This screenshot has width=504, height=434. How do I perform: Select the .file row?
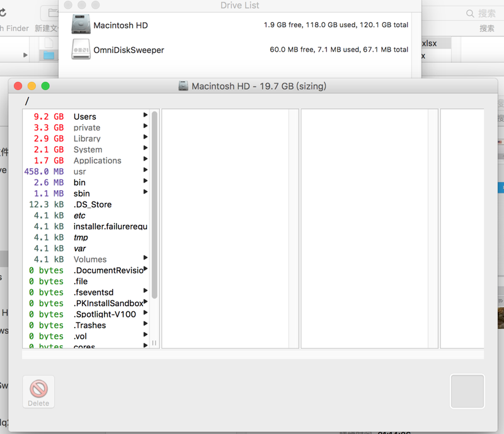(x=86, y=282)
